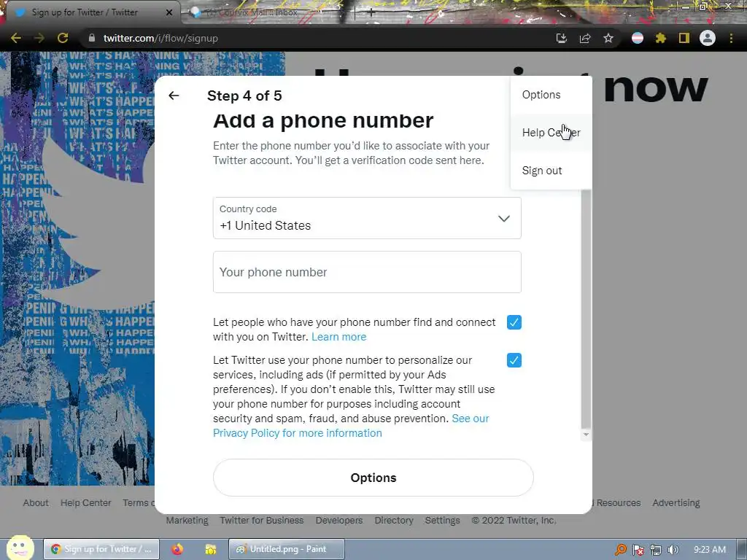Reload the Twitter signup page
Screen dimensions: 747x560
point(63,38)
